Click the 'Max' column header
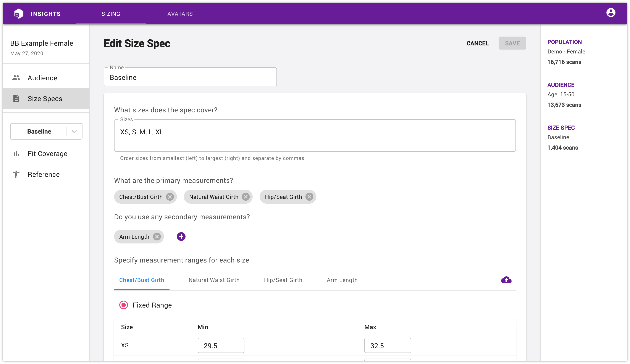Viewport: 630px width, 364px height. [x=370, y=327]
